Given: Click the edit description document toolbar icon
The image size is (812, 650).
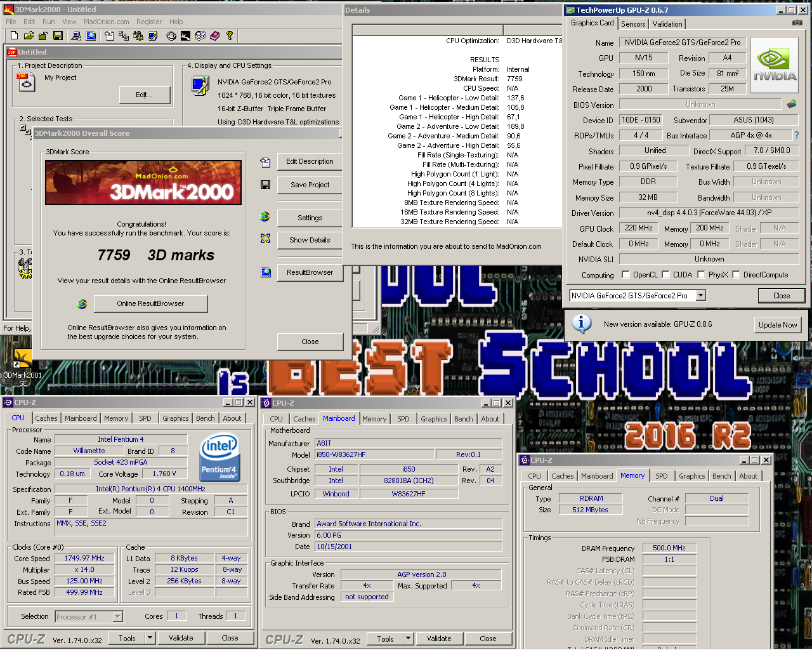Looking at the screenshot, I should (109, 36).
